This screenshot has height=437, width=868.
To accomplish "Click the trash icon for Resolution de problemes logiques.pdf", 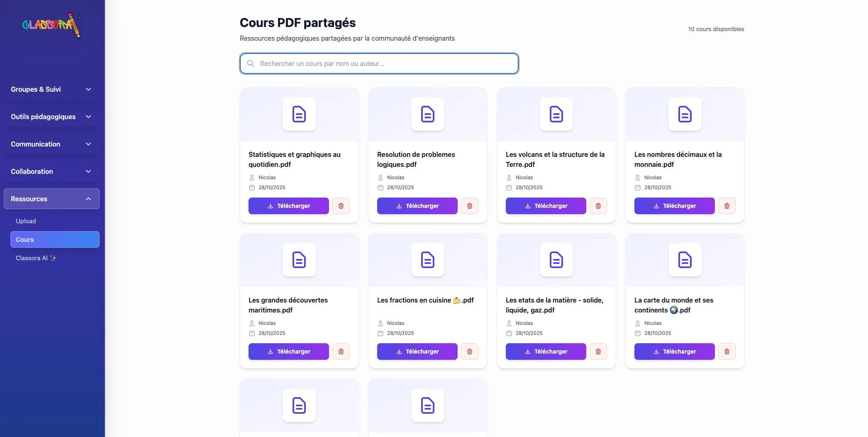I will point(470,205).
